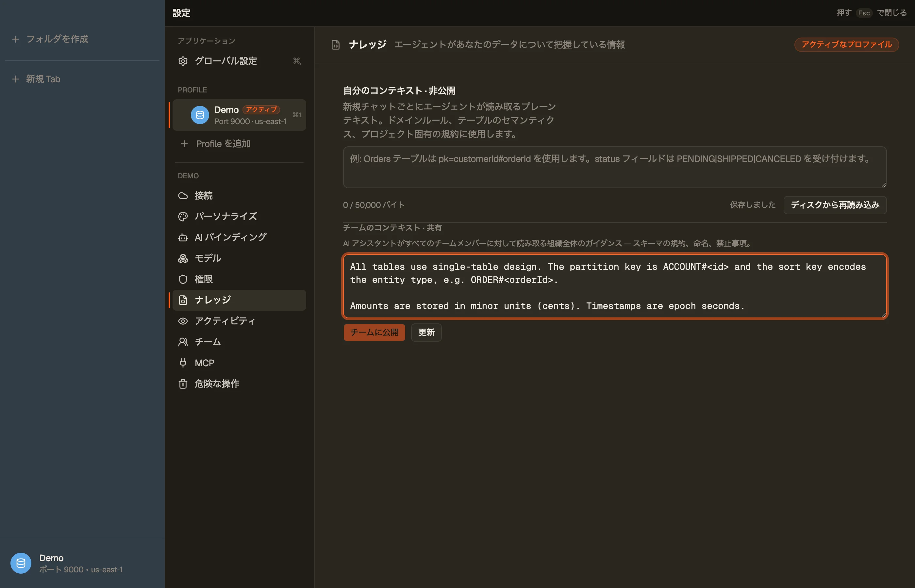Click the cubes icon for モデル
This screenshot has width=915, height=588.
click(183, 258)
